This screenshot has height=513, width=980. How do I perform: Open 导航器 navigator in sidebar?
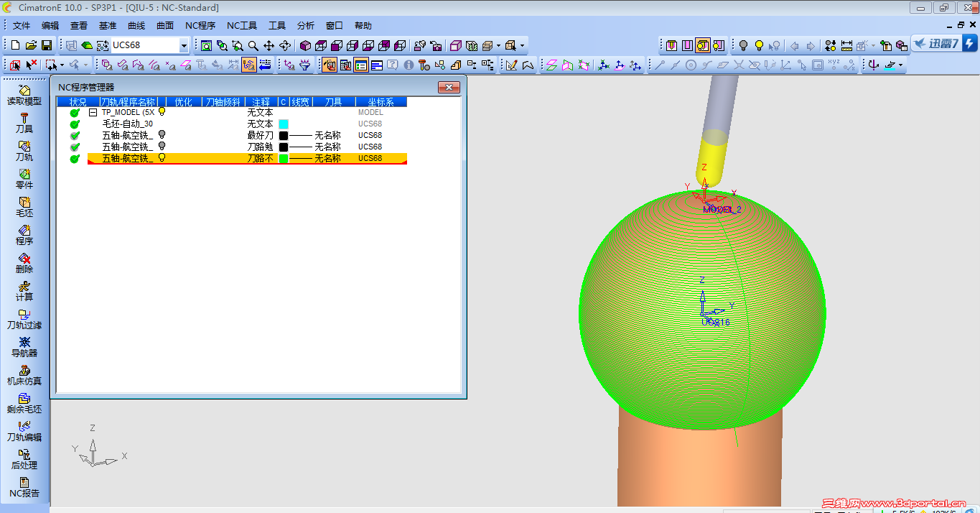click(x=24, y=347)
